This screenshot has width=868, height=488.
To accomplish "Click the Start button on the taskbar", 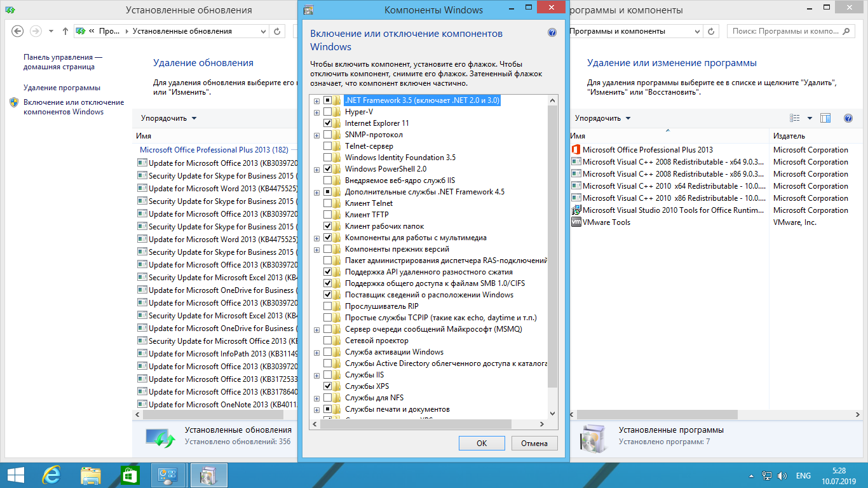I will (15, 475).
